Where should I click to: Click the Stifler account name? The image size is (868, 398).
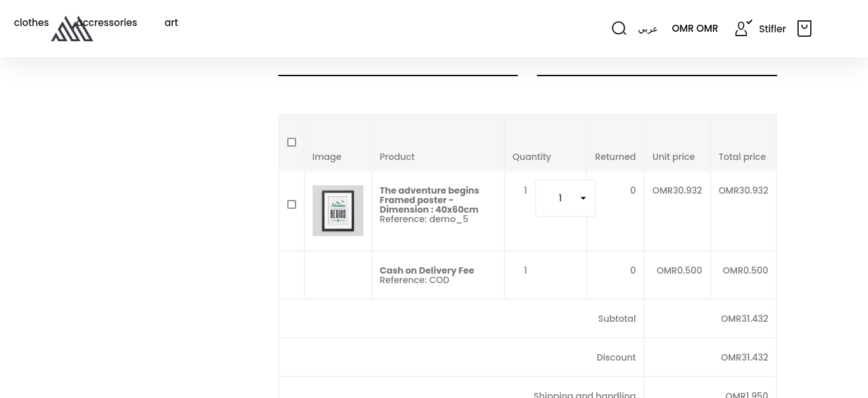pos(772,29)
